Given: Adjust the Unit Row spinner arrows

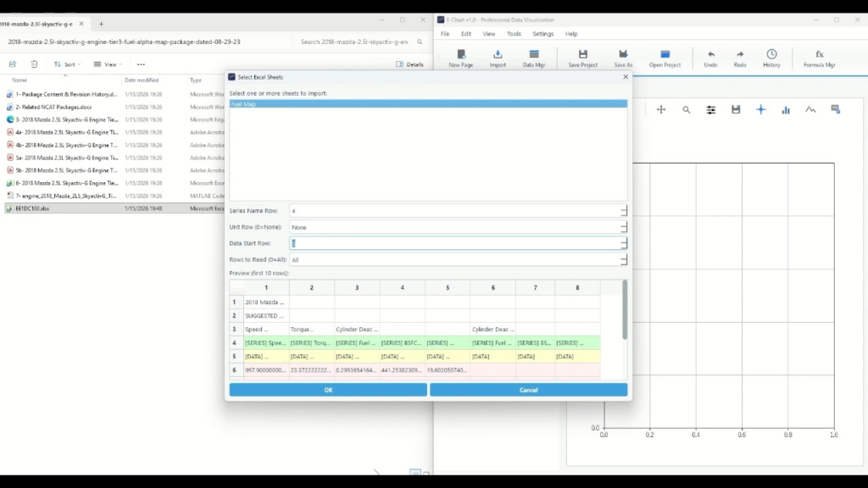Looking at the screenshot, I should click(624, 227).
